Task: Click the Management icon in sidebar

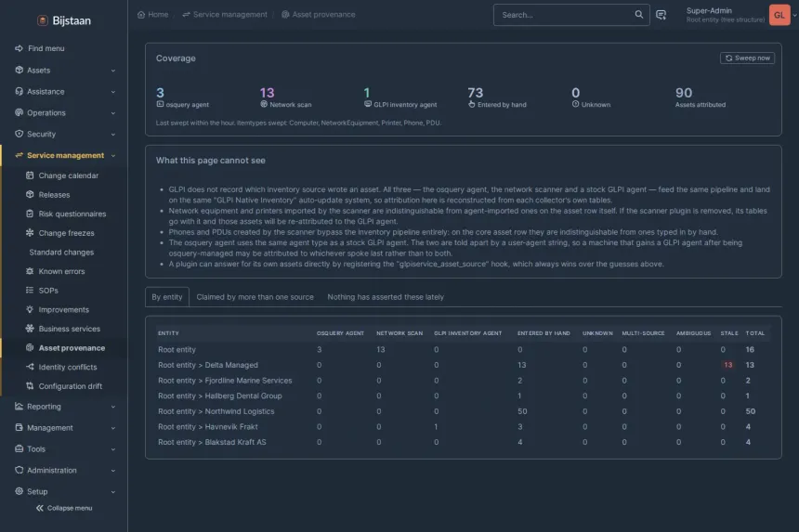Action: point(20,428)
